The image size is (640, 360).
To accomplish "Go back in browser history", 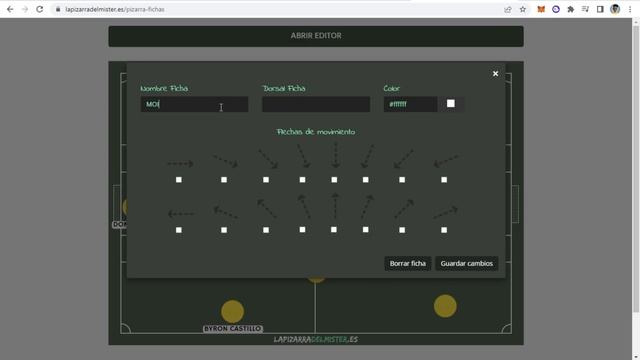I will 10,9.
